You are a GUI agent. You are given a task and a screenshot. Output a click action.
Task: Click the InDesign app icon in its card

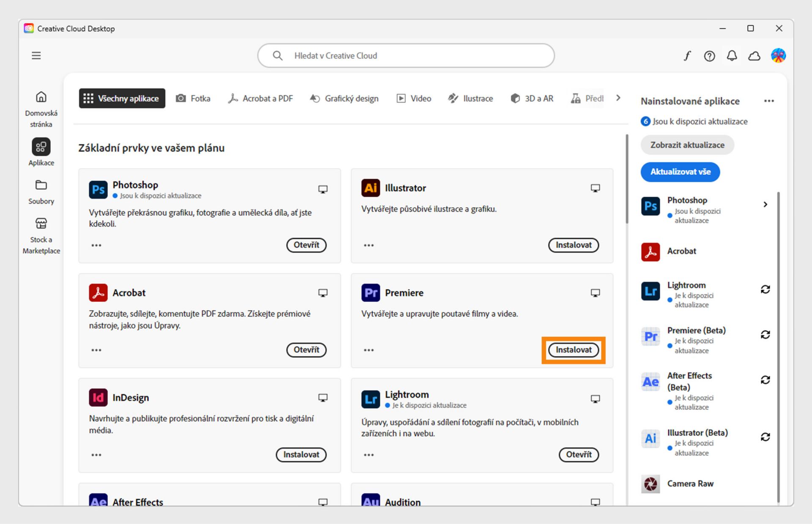[98, 397]
